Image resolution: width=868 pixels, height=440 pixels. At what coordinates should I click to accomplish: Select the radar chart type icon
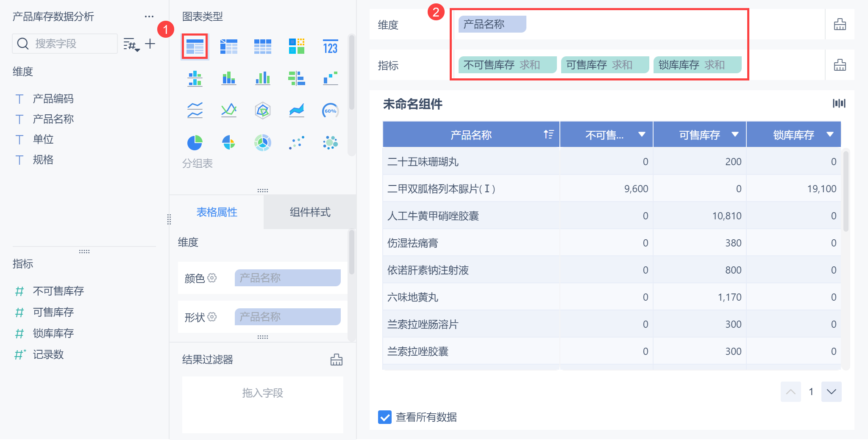click(x=263, y=111)
